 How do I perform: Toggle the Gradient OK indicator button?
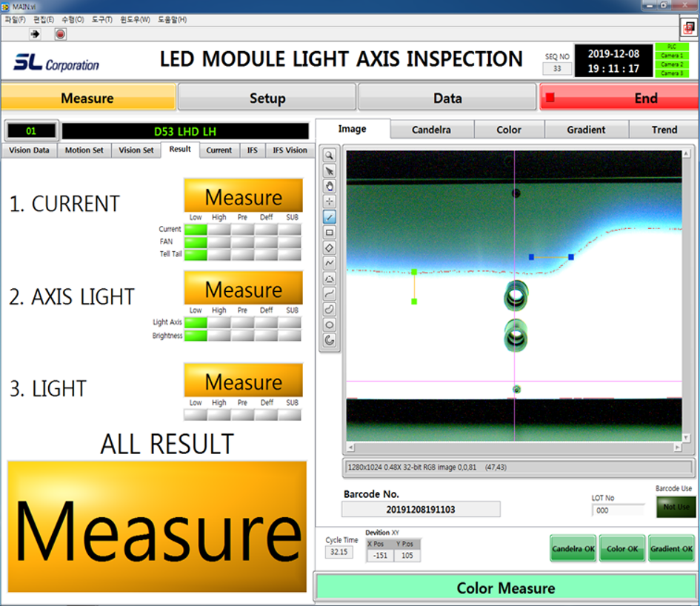[671, 549]
